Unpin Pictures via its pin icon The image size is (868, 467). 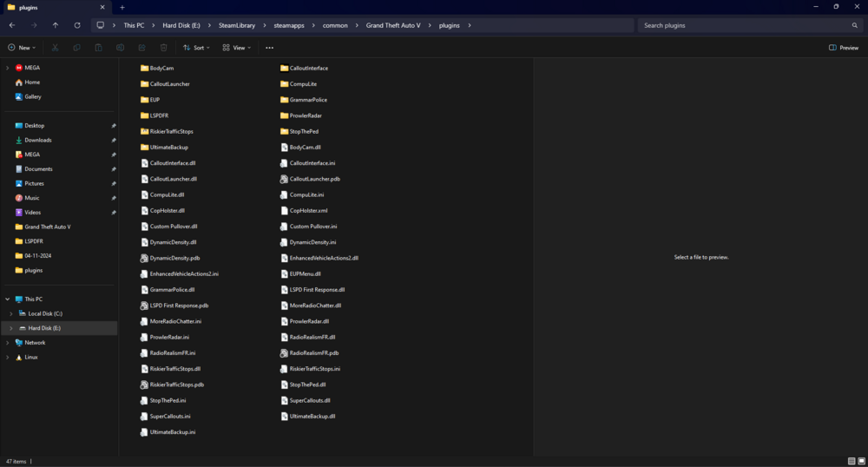pyautogui.click(x=114, y=184)
